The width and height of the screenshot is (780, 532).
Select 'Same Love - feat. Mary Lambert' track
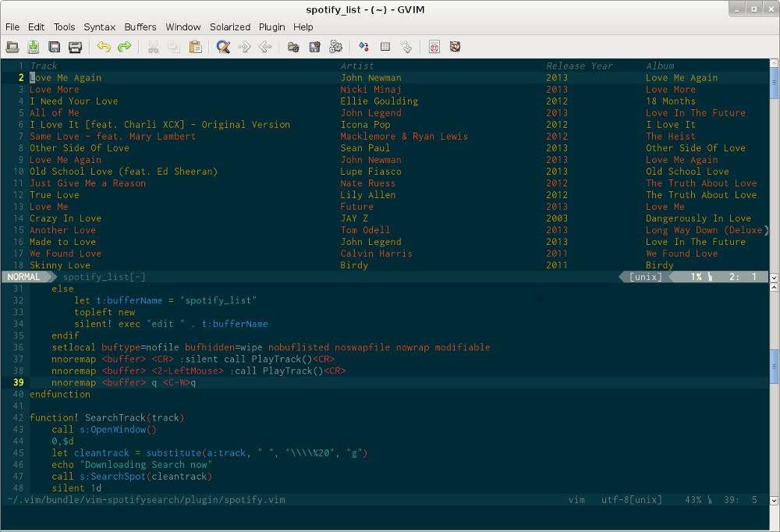[112, 137]
